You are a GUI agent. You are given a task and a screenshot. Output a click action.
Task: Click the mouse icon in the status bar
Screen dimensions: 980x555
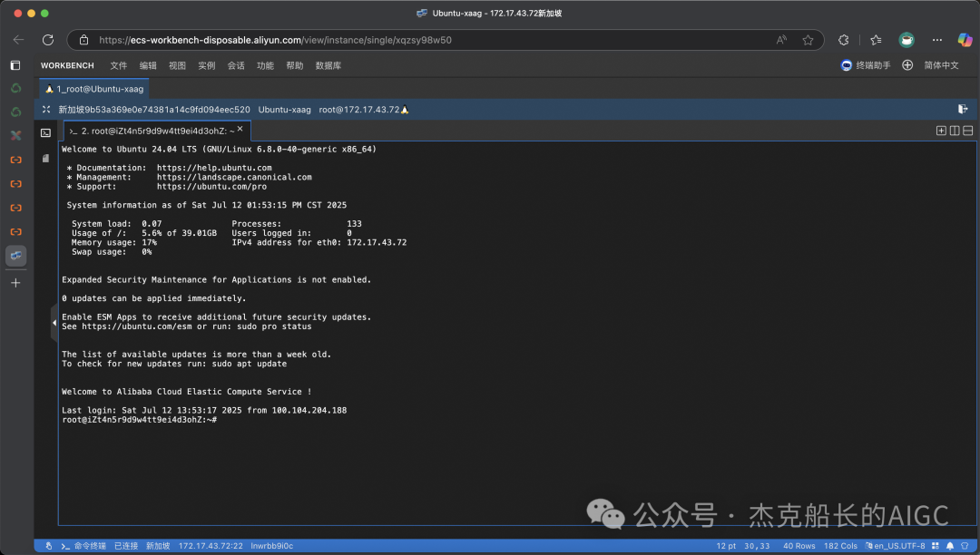tap(49, 546)
